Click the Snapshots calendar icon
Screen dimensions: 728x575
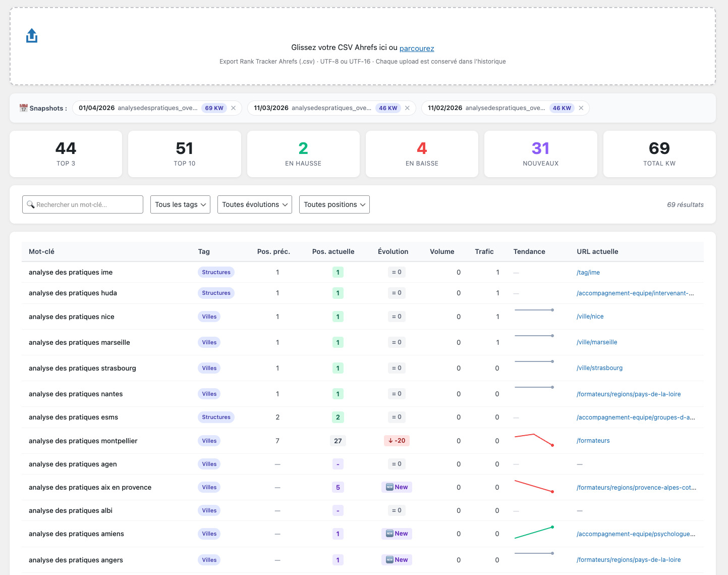pos(23,108)
